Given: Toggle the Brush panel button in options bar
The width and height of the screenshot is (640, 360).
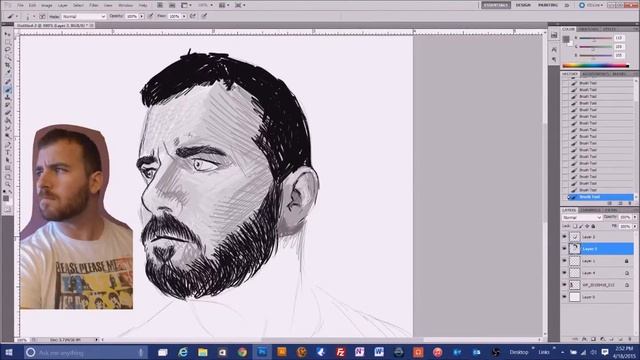Looking at the screenshot, I should [x=42, y=16].
